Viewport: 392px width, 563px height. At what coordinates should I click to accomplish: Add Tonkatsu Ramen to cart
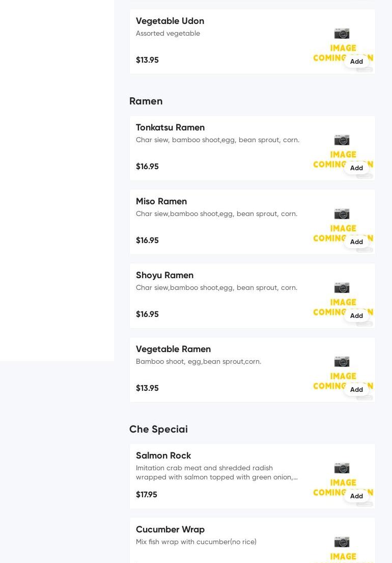356,168
